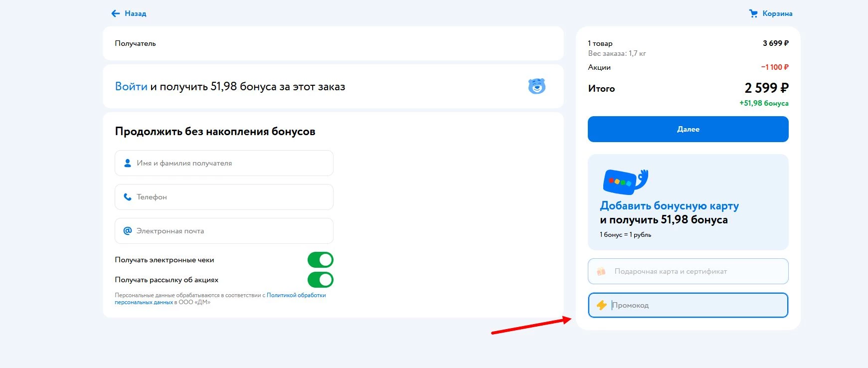The height and width of the screenshot is (368, 868).
Task: Focus the recipient name and surname field
Action: pos(224,163)
